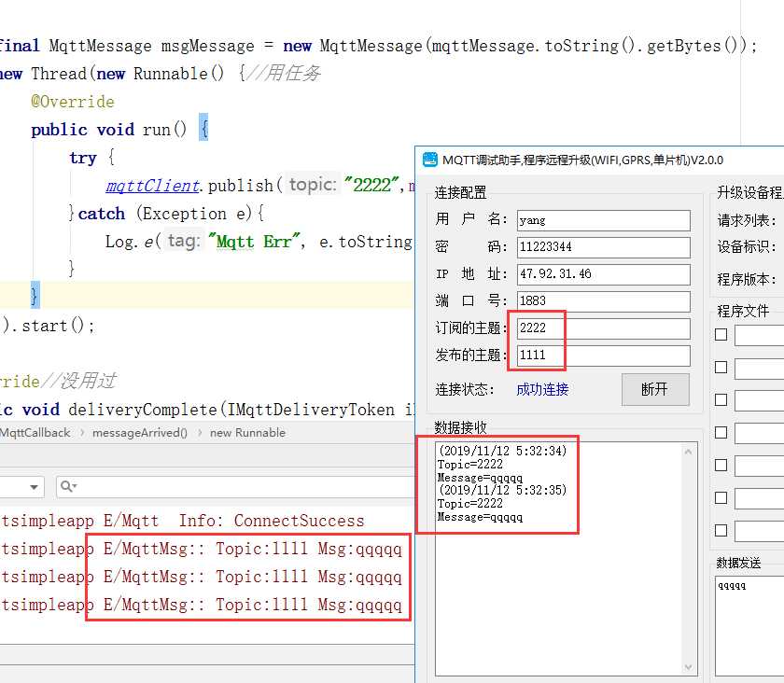Click the 请求列表 label
784x683 pixels.
(x=747, y=220)
